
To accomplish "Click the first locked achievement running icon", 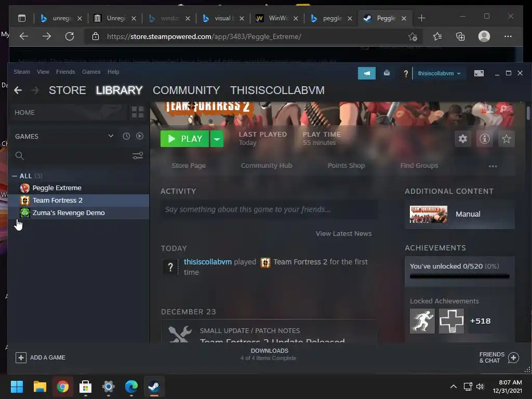I will [422, 321].
